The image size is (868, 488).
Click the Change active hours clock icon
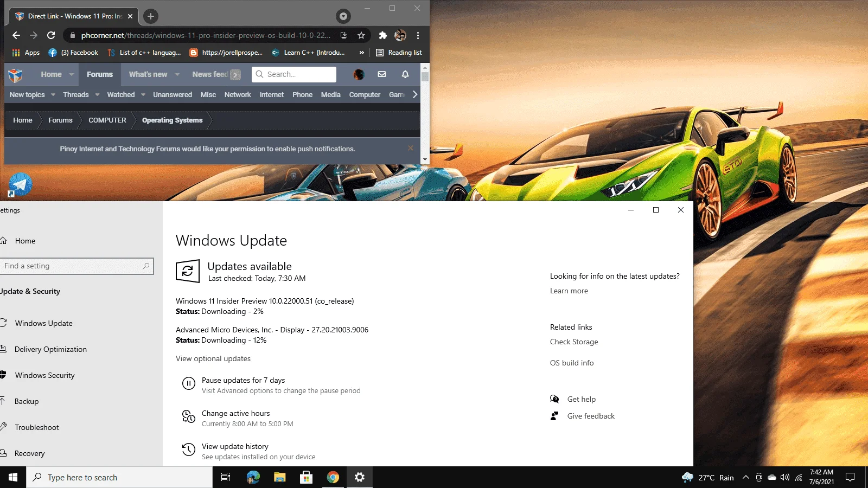click(188, 416)
